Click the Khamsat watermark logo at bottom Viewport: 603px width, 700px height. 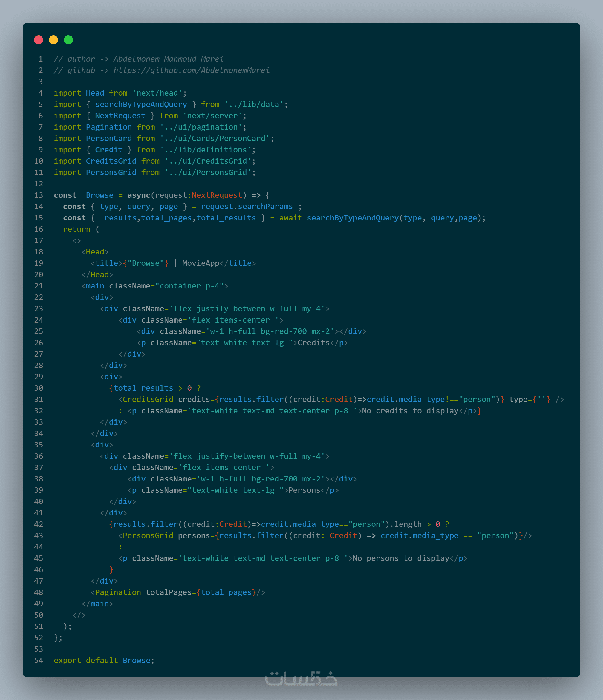[301, 678]
